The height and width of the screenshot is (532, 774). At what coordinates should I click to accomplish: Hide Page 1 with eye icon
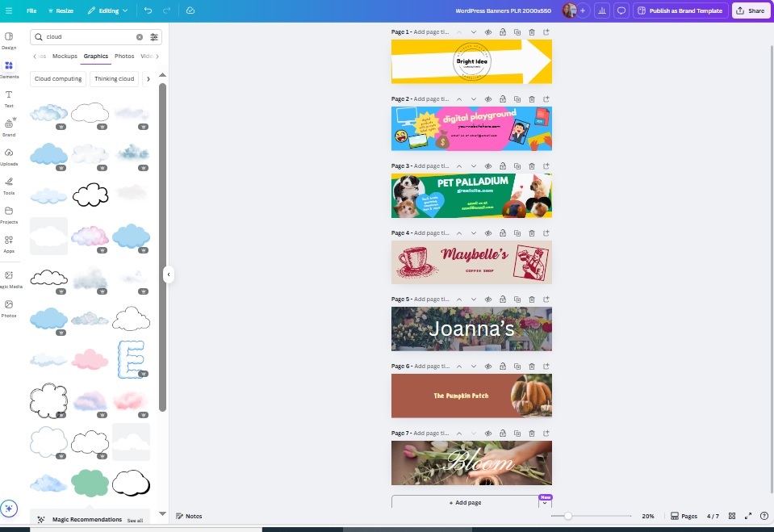[487, 32]
